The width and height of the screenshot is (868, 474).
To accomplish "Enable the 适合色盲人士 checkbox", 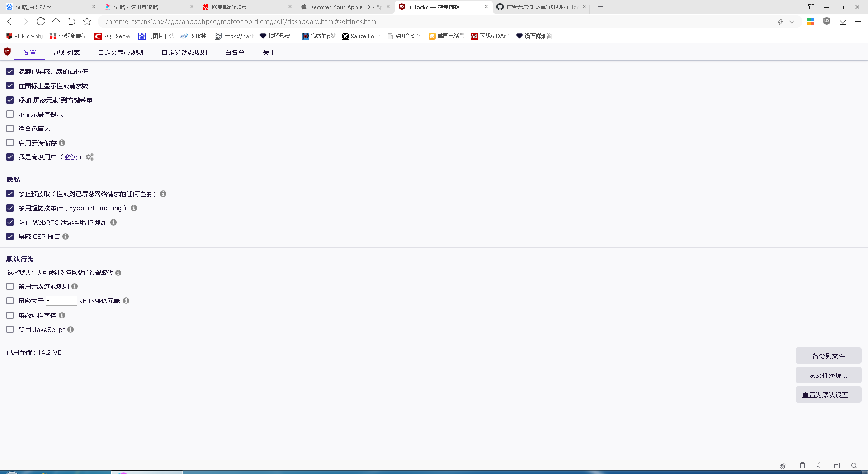I will point(10,128).
